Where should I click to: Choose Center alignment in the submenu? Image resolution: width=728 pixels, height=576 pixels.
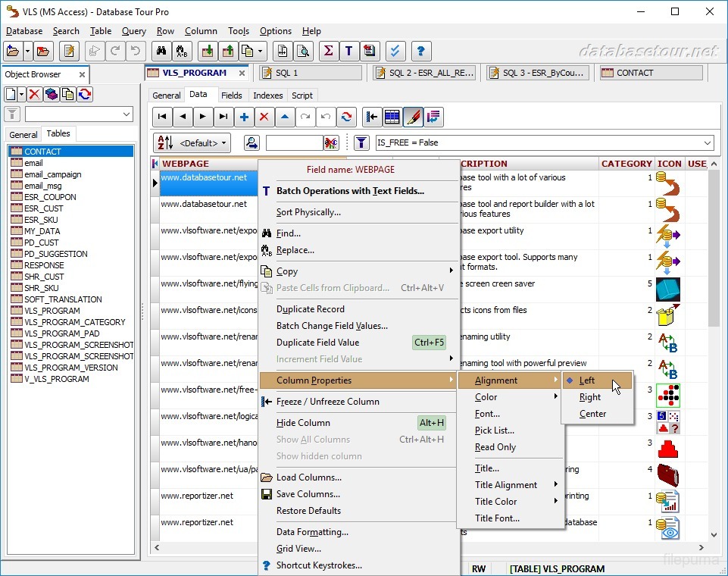click(592, 414)
